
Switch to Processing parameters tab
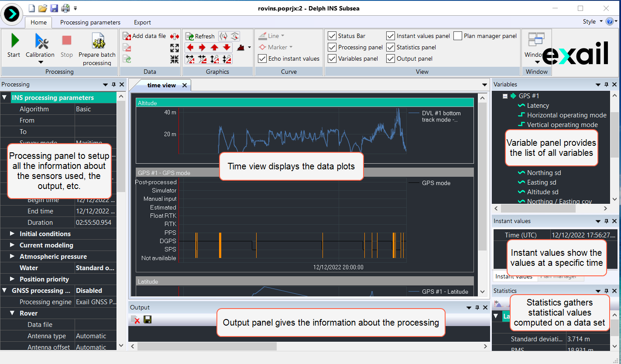point(90,22)
